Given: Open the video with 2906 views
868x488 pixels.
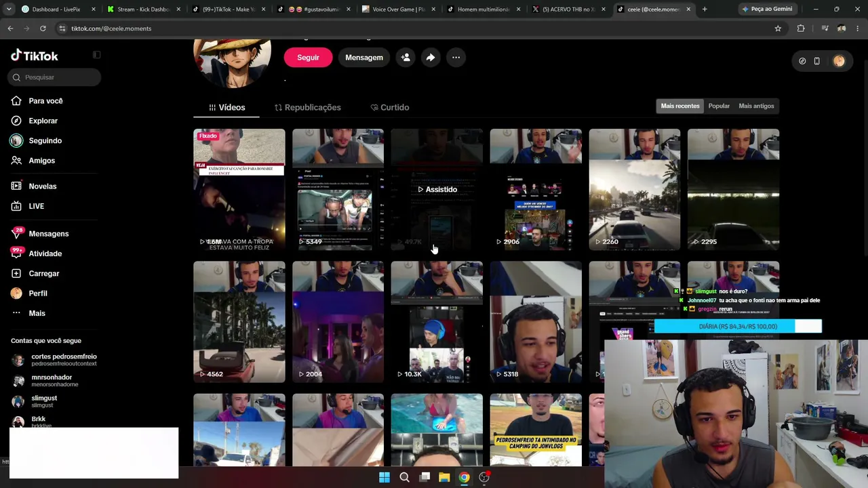Looking at the screenshot, I should point(536,190).
